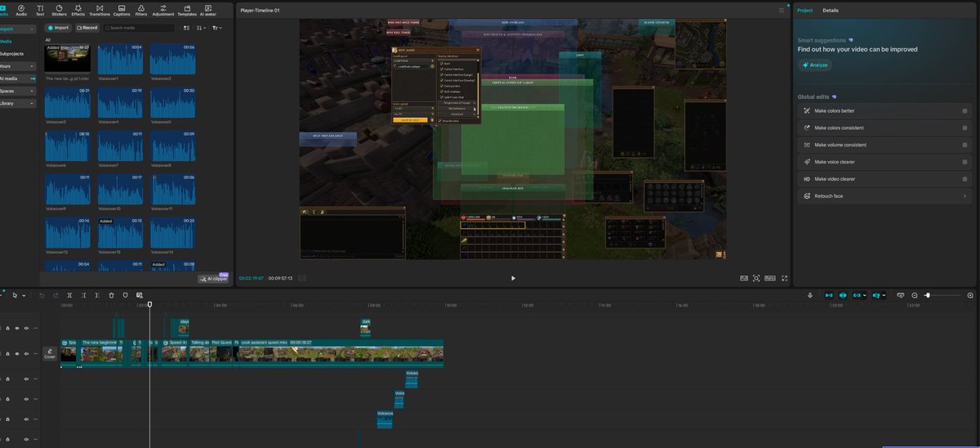Viewport: 980px width, 448px height.
Task: Switch to the Project tab
Action: point(805,11)
